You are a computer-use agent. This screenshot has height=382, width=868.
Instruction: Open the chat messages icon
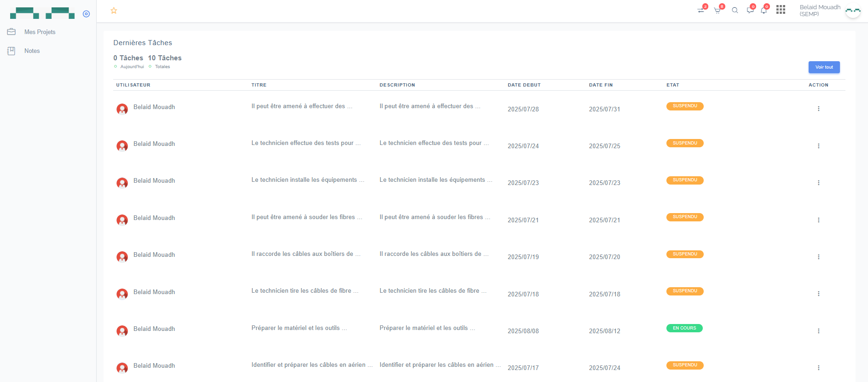(750, 10)
